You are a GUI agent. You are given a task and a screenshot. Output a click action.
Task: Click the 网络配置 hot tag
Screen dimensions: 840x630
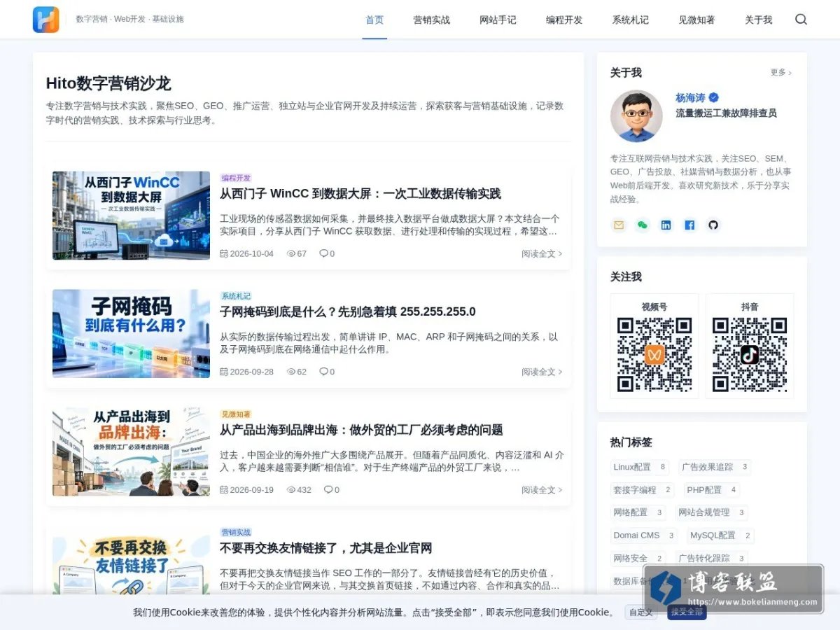tap(638, 513)
